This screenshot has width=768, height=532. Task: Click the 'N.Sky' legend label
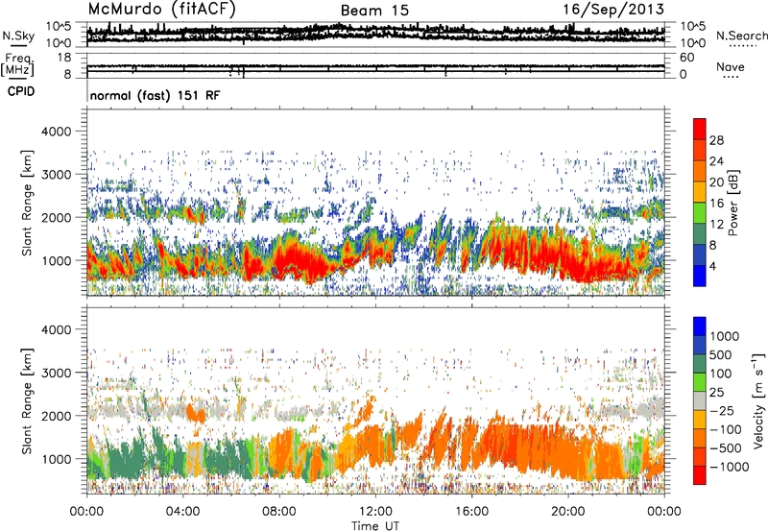click(18, 36)
